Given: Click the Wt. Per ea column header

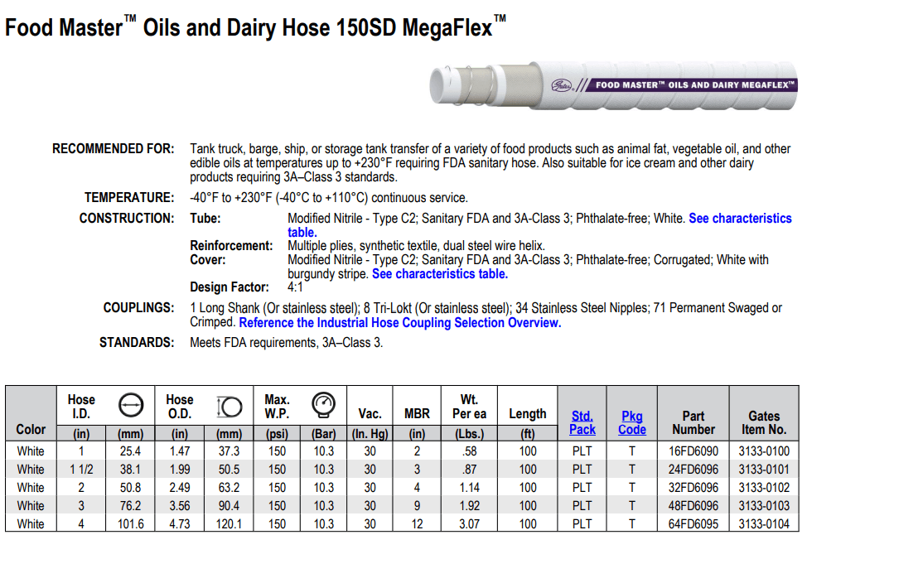Looking at the screenshot, I should (x=469, y=407).
